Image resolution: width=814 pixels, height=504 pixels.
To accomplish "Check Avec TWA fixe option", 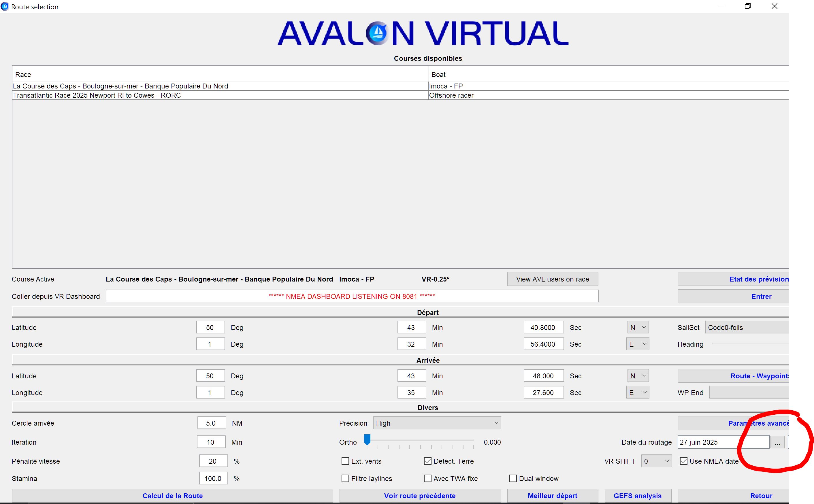I will (428, 478).
